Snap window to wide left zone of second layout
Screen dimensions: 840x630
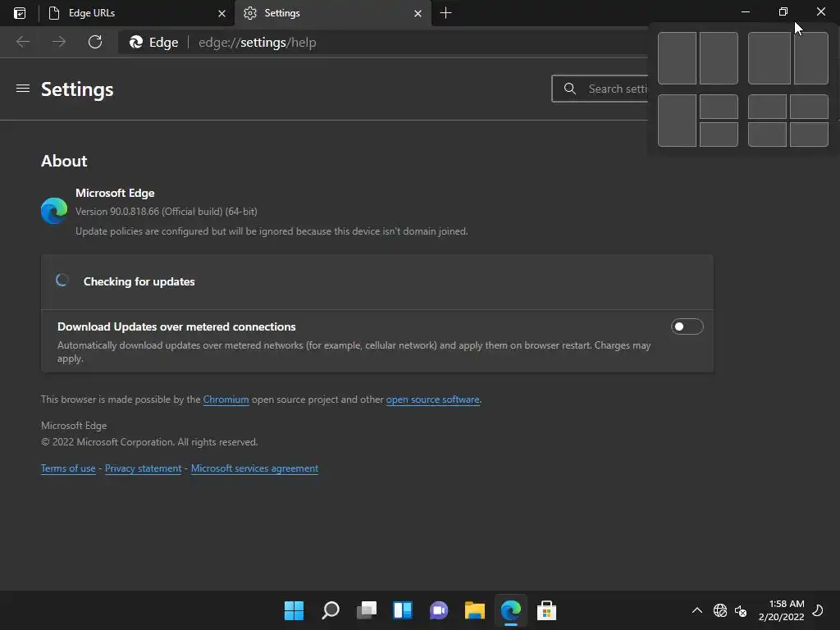coord(769,58)
